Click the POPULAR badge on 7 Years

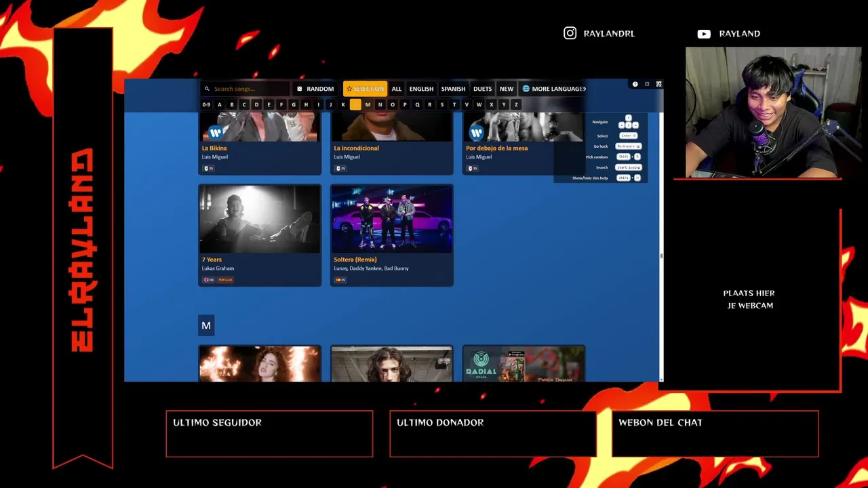click(x=225, y=280)
